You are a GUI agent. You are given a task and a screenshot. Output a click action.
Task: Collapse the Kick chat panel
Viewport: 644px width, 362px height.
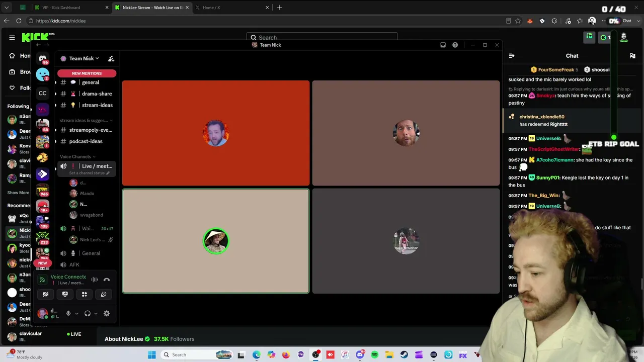click(512, 56)
